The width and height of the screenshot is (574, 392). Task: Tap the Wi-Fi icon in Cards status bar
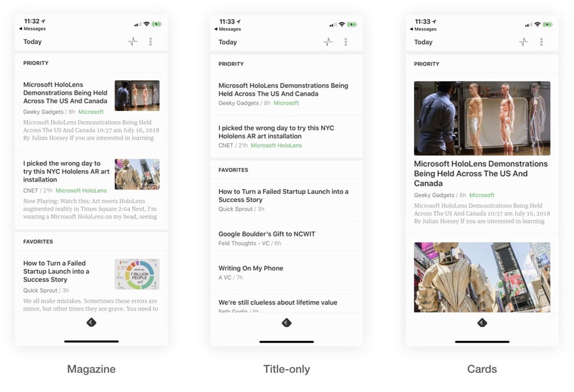[537, 24]
